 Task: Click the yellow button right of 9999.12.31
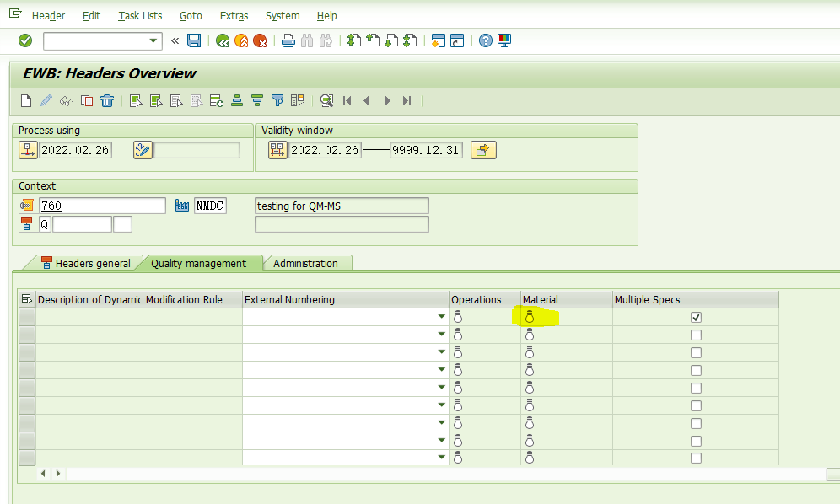click(483, 150)
